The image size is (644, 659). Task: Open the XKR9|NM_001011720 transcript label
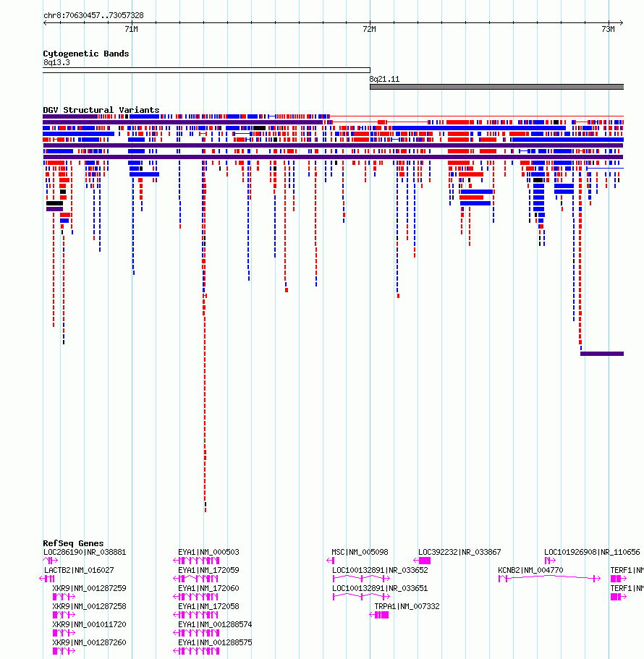(89, 624)
